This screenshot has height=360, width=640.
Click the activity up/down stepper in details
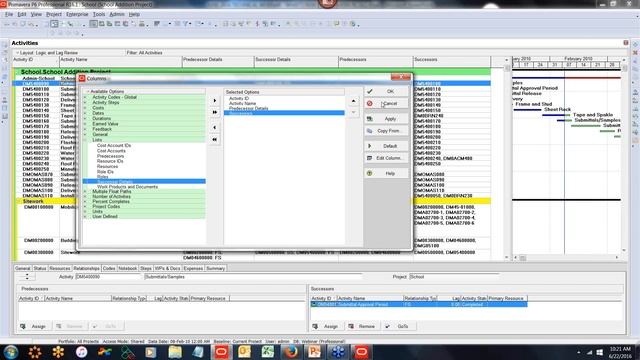(27, 277)
